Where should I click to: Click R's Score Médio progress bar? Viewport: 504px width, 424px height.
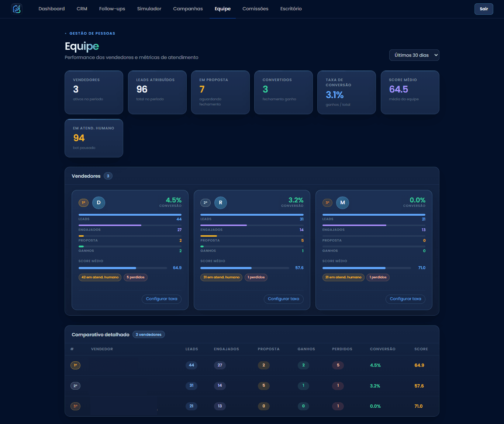click(245, 268)
